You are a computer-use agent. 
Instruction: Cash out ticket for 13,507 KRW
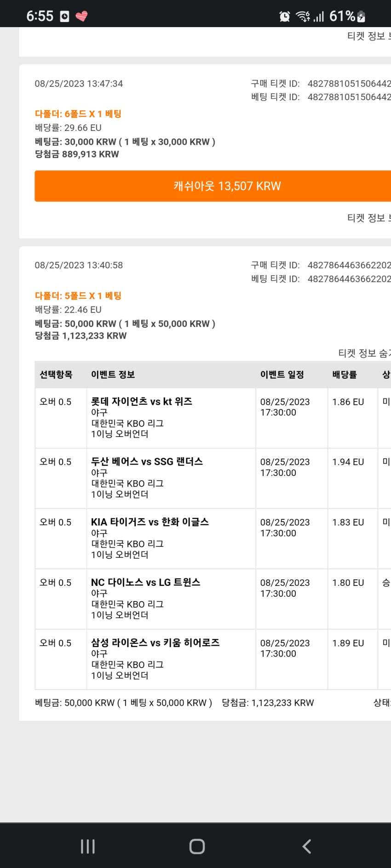tap(213, 186)
